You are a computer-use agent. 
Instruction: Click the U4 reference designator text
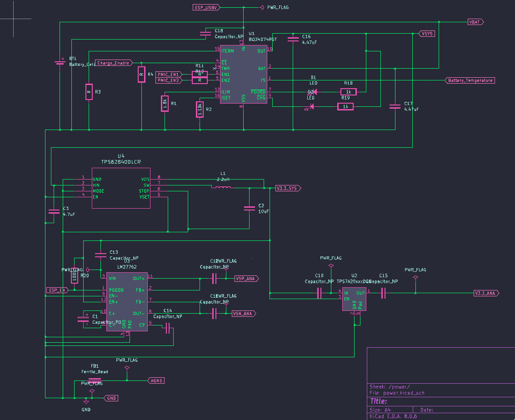121,156
